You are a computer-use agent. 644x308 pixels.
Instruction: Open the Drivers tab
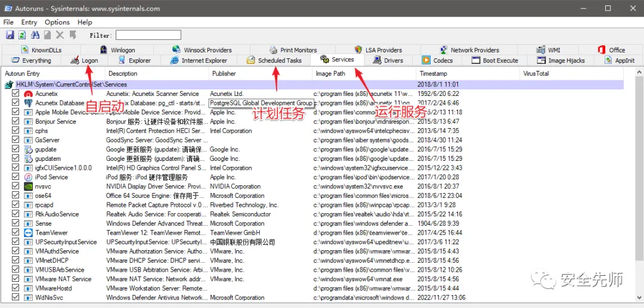(388, 61)
